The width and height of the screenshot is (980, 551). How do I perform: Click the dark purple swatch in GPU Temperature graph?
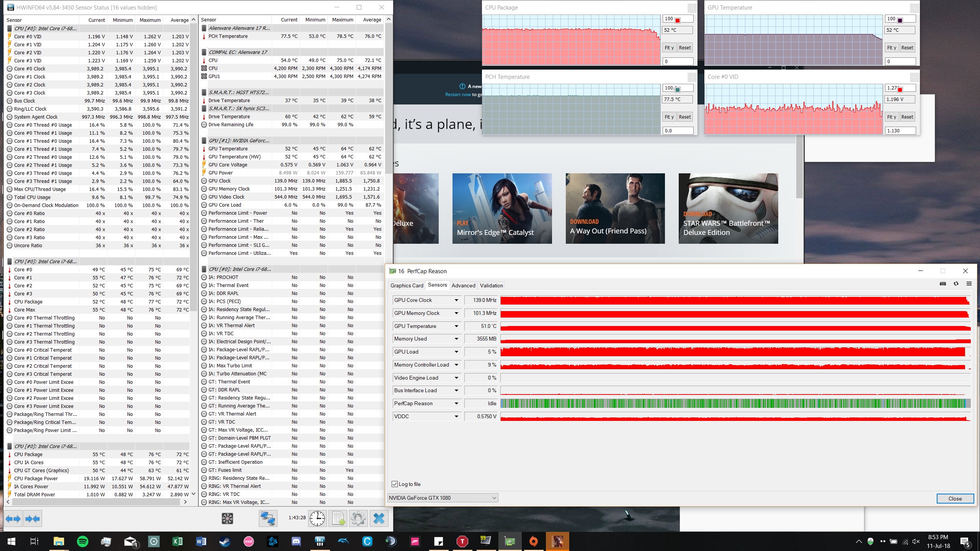(900, 20)
